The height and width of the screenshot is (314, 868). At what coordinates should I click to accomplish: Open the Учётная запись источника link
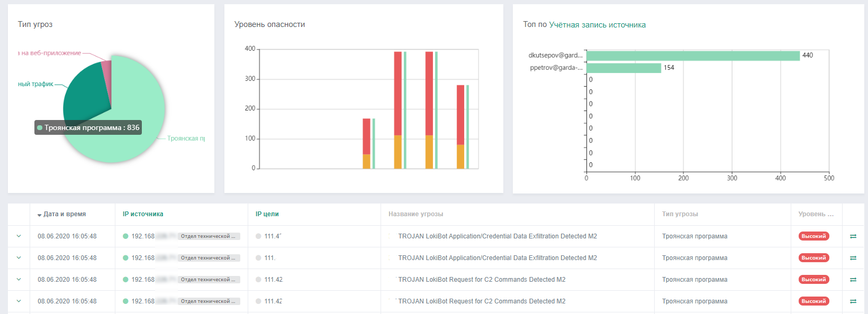pos(597,25)
